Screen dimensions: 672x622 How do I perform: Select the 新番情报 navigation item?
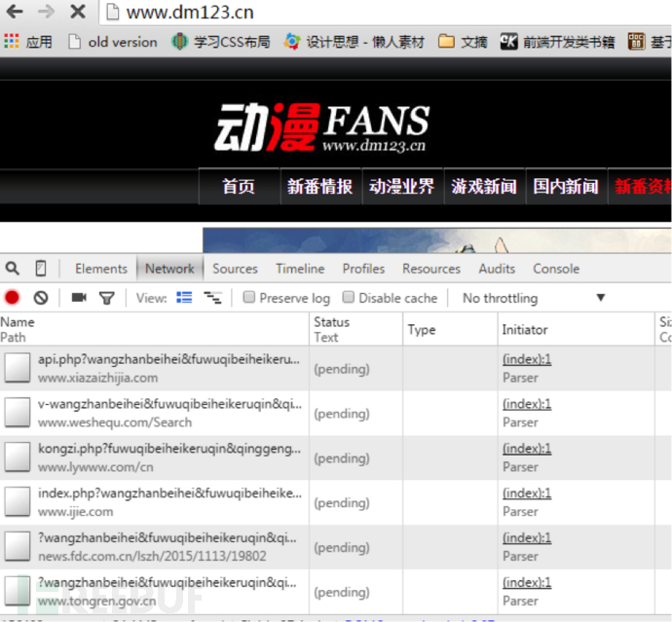tap(320, 186)
